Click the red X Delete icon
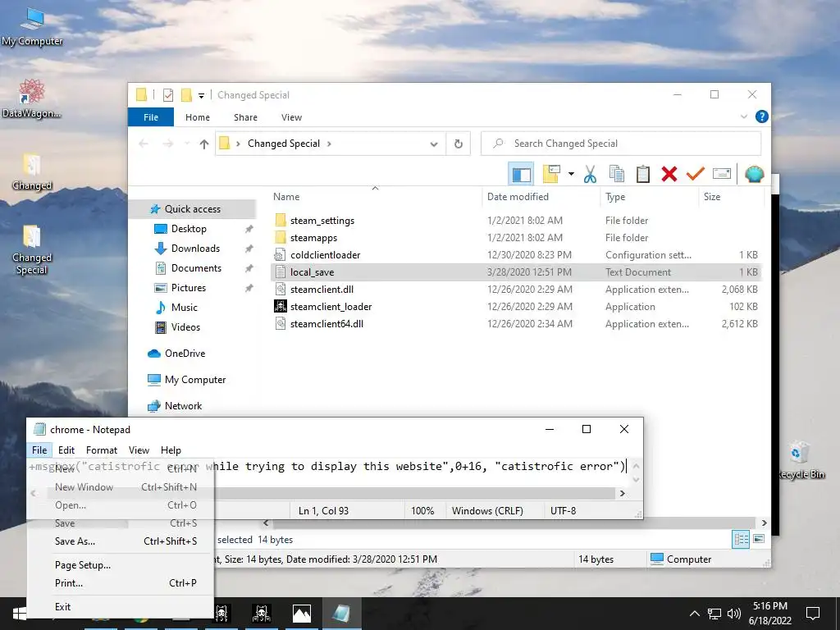The image size is (840, 630). click(x=669, y=174)
